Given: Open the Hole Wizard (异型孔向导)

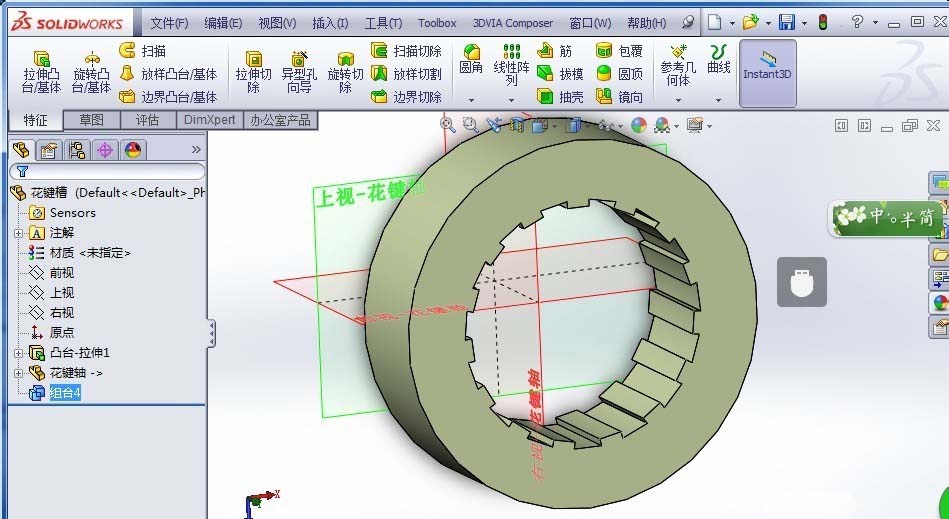Looking at the screenshot, I should click(299, 72).
